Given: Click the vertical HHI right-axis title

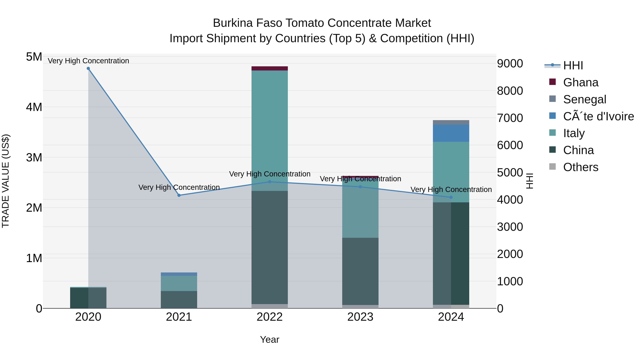Looking at the screenshot, I should click(x=530, y=181).
